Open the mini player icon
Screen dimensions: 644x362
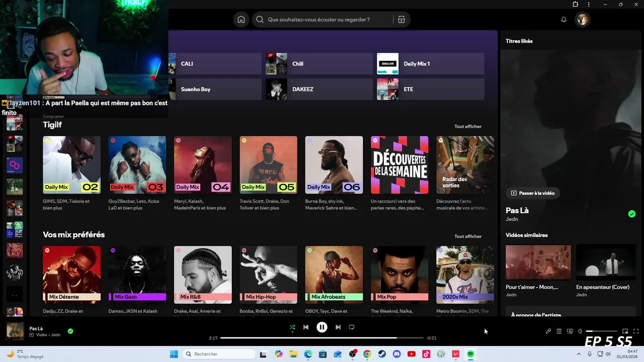625,331
